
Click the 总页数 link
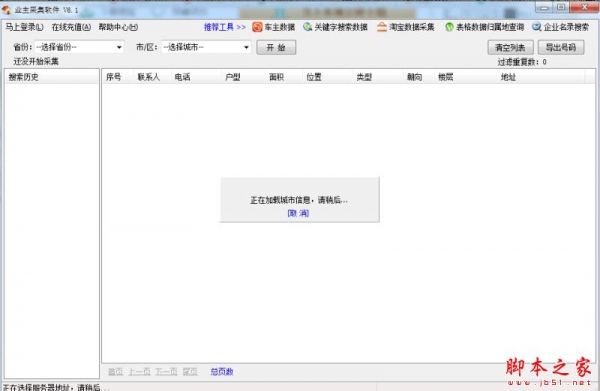[x=222, y=371]
